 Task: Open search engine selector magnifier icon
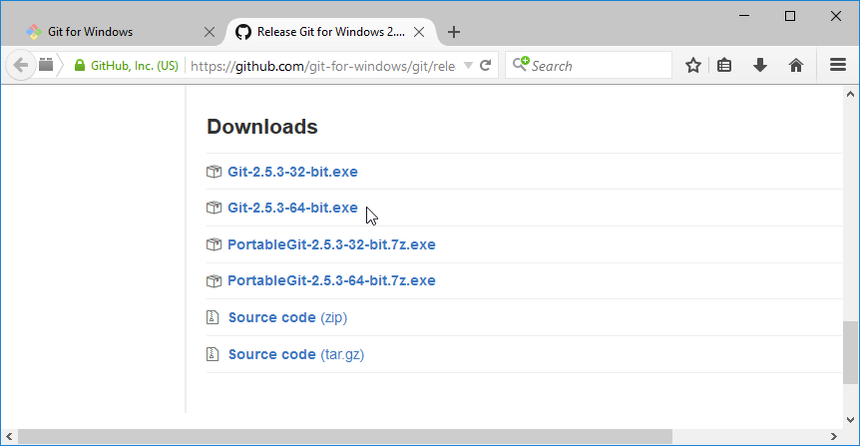520,64
